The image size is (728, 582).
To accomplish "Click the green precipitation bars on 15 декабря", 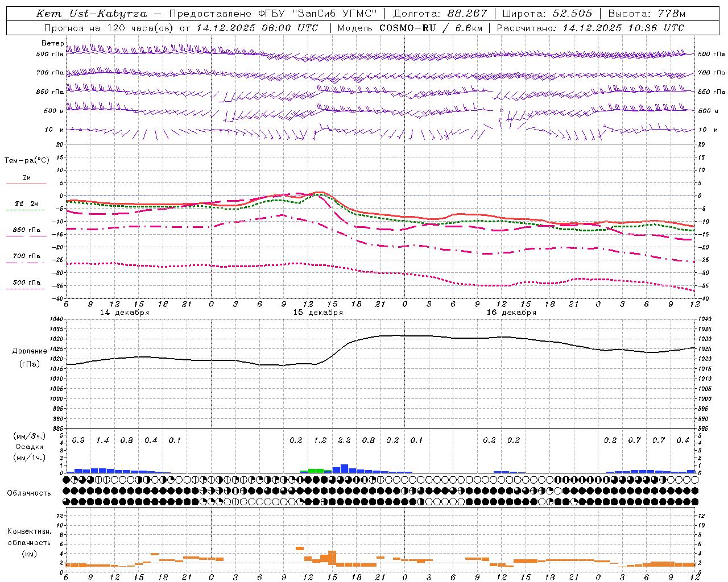I will tap(316, 471).
